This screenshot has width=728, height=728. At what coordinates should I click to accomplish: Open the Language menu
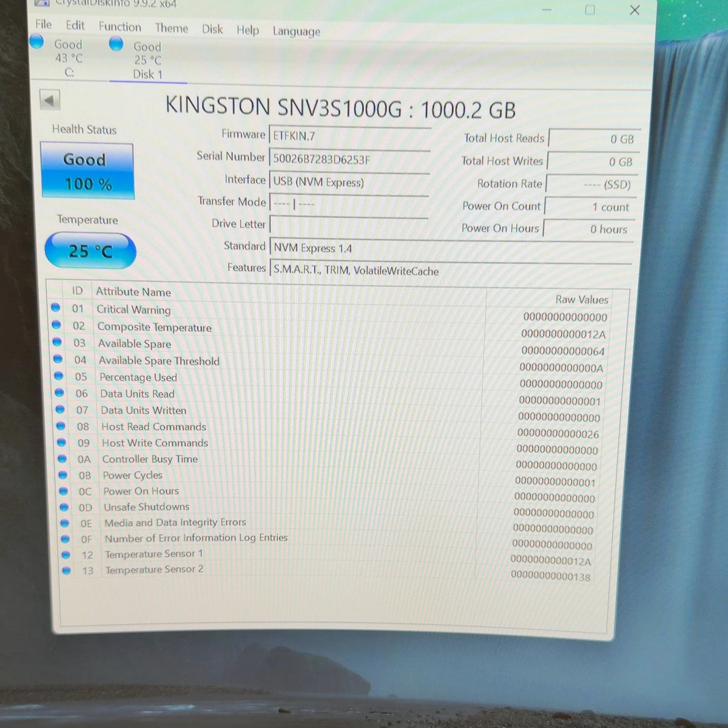[296, 32]
